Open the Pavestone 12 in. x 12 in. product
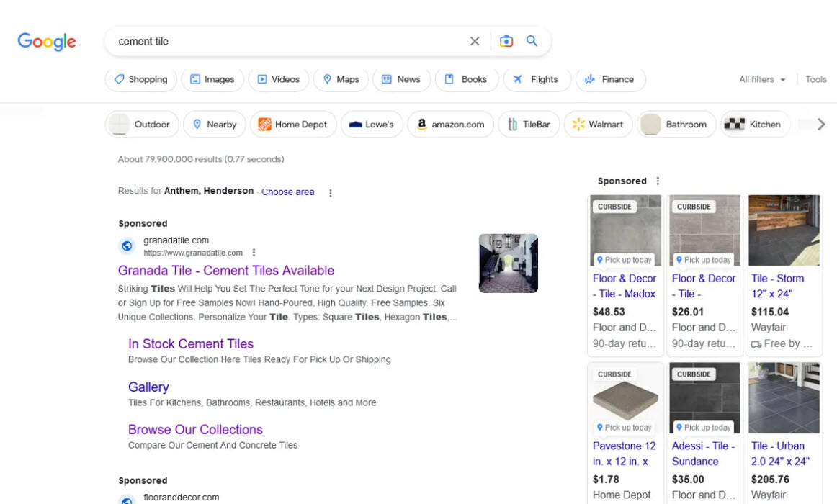 click(624, 454)
